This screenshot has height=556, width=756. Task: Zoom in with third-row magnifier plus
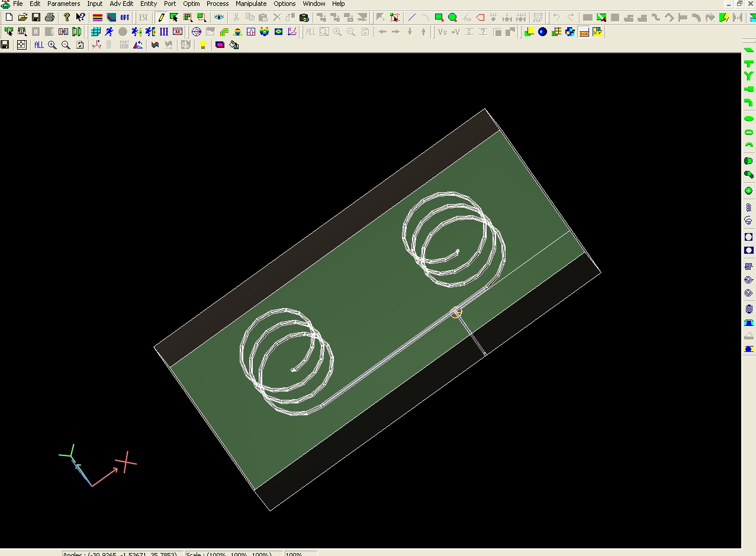pos(52,45)
